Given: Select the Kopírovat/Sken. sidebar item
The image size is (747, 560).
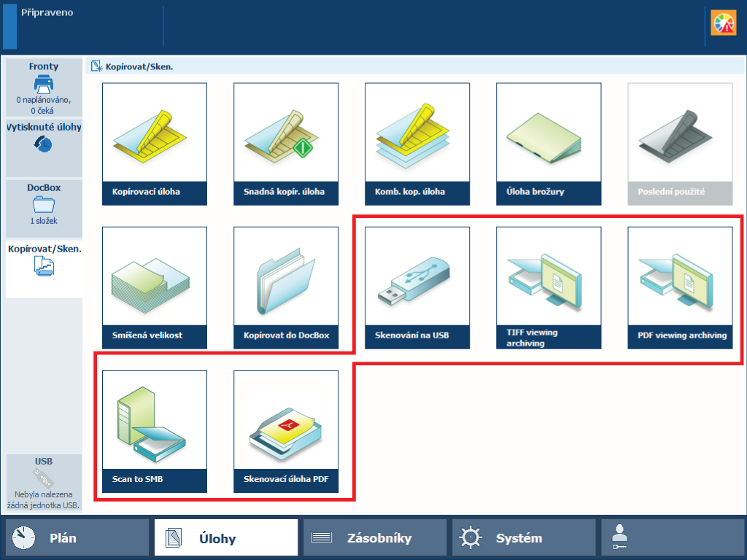Looking at the screenshot, I should pyautogui.click(x=44, y=269).
